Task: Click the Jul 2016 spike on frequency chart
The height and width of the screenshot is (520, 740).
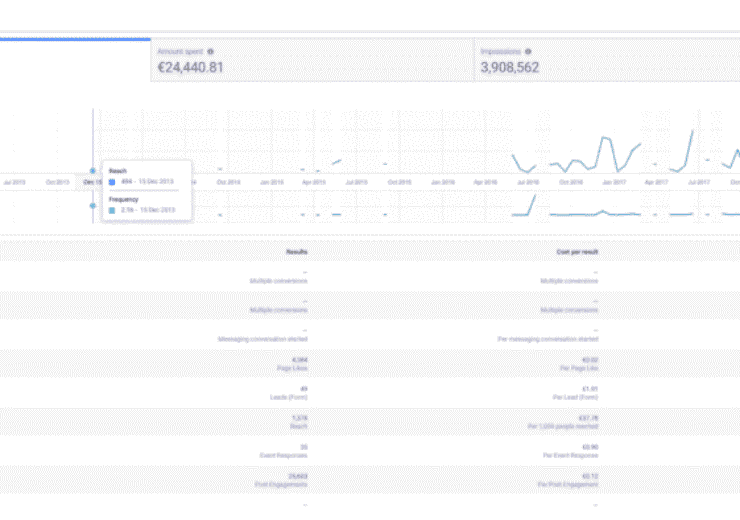Action: (x=535, y=196)
